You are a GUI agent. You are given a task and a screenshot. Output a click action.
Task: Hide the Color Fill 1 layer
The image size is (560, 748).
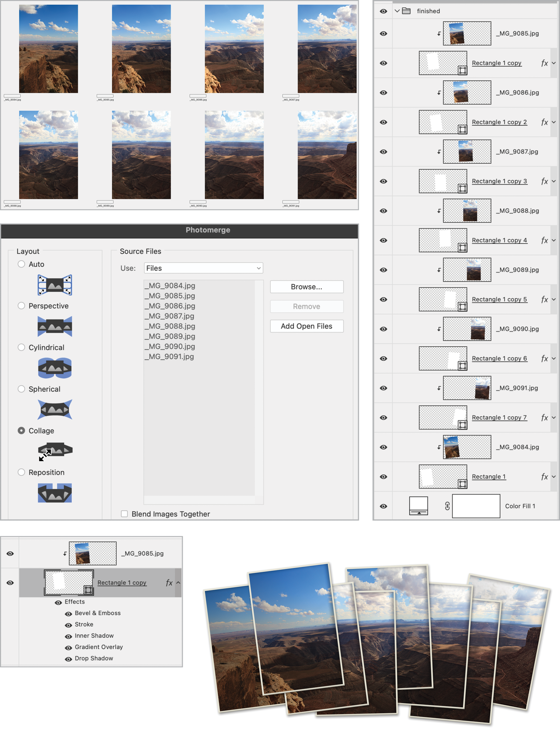pyautogui.click(x=384, y=506)
